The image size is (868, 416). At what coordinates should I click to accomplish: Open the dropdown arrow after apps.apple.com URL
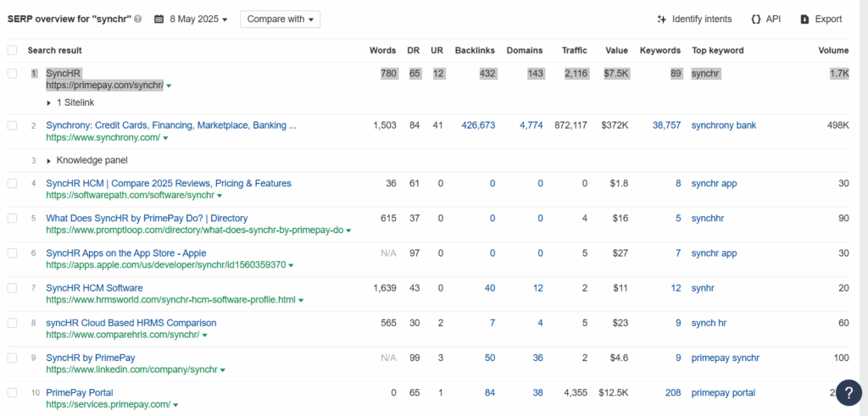coord(291,265)
